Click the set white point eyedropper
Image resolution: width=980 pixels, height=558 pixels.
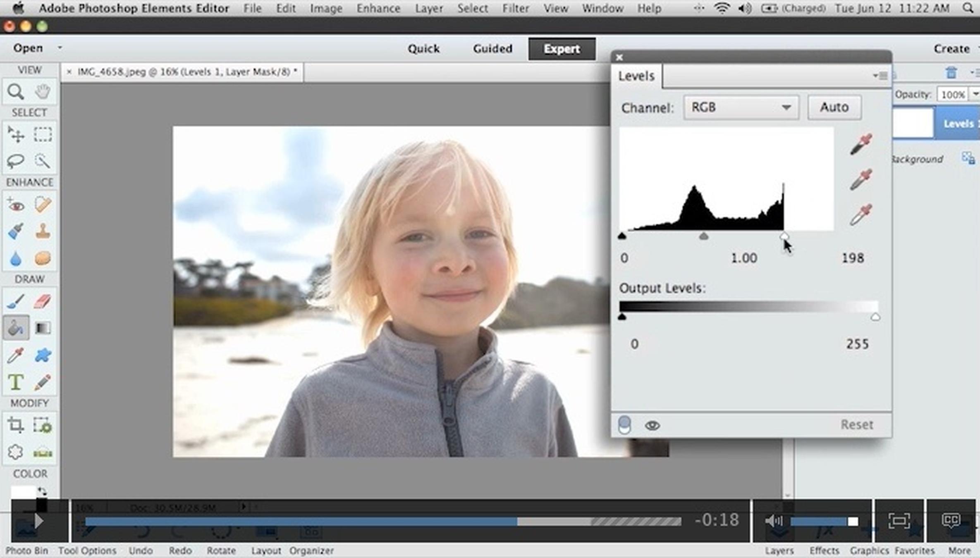pos(861,214)
